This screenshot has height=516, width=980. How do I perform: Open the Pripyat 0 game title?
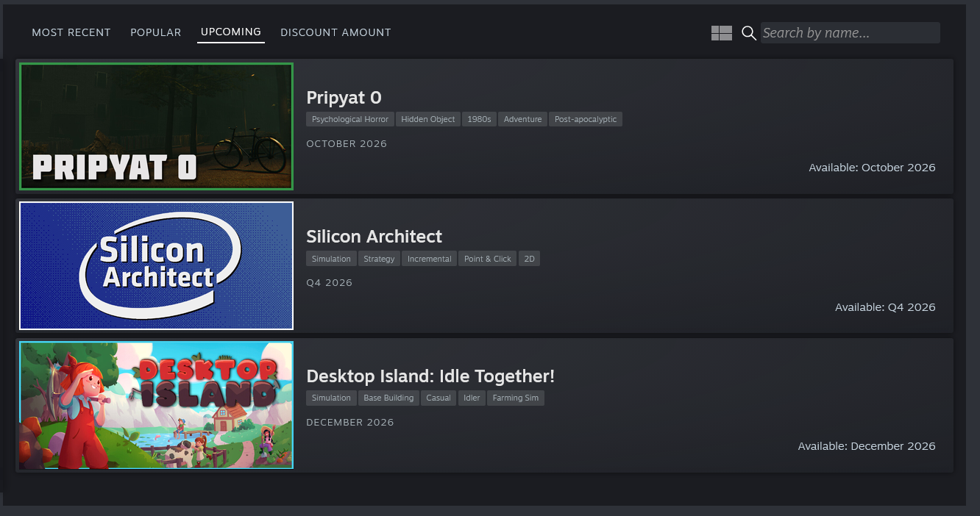pyautogui.click(x=344, y=98)
